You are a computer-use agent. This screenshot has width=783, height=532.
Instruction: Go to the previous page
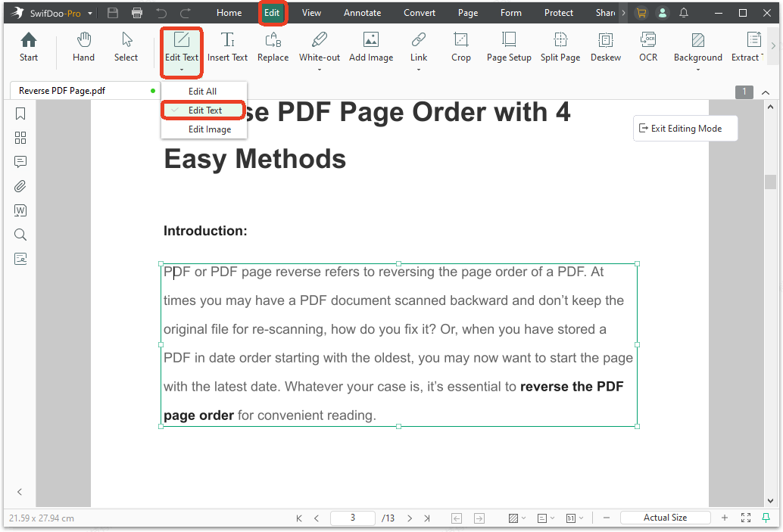[317, 518]
